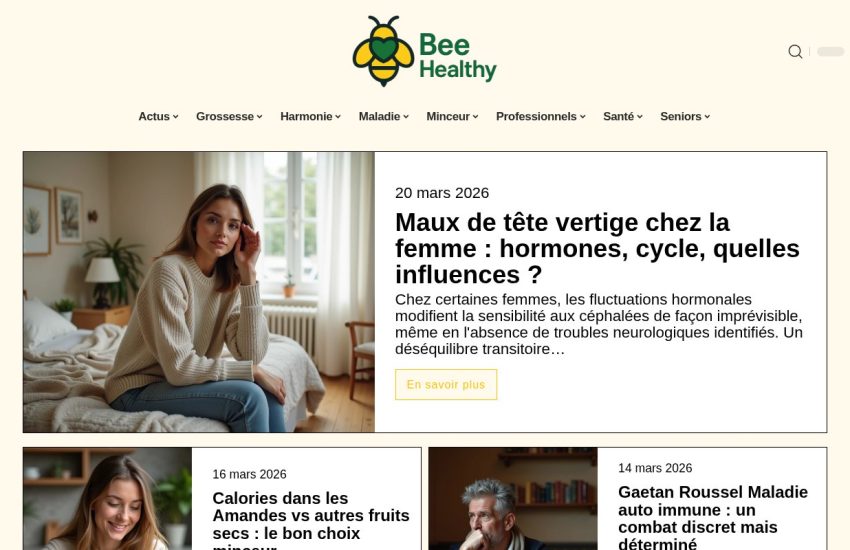Toggle the pill switch beside search
Viewport: 850px width, 550px height.
[x=830, y=51]
